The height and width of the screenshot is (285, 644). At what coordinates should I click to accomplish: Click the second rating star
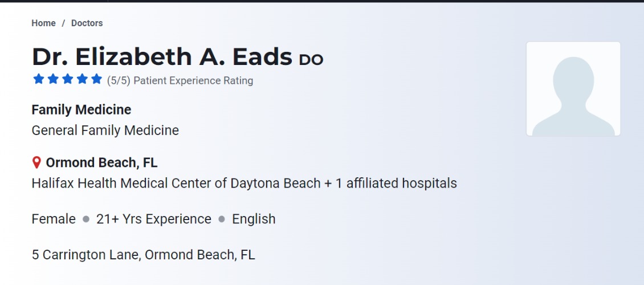pyautogui.click(x=53, y=79)
